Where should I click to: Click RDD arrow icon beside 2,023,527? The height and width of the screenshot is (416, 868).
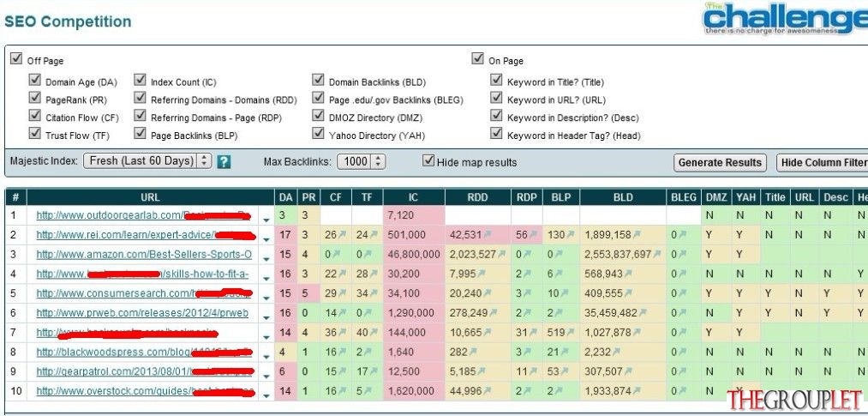[501, 254]
